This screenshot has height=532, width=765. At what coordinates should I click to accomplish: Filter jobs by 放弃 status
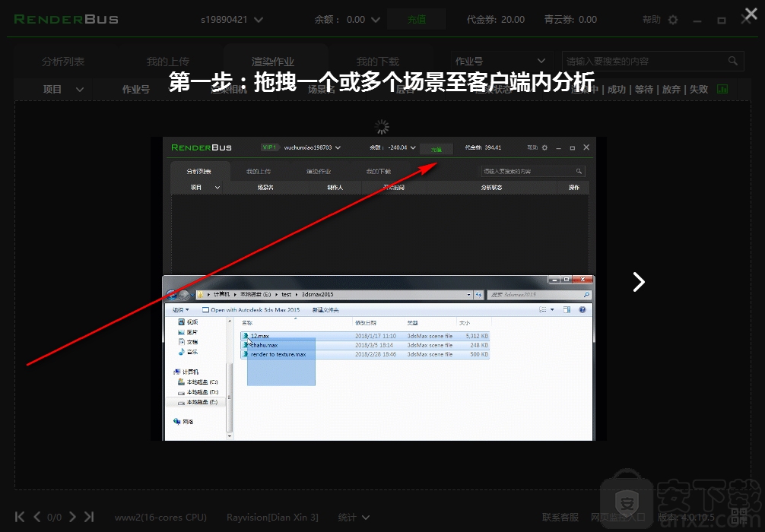671,89
